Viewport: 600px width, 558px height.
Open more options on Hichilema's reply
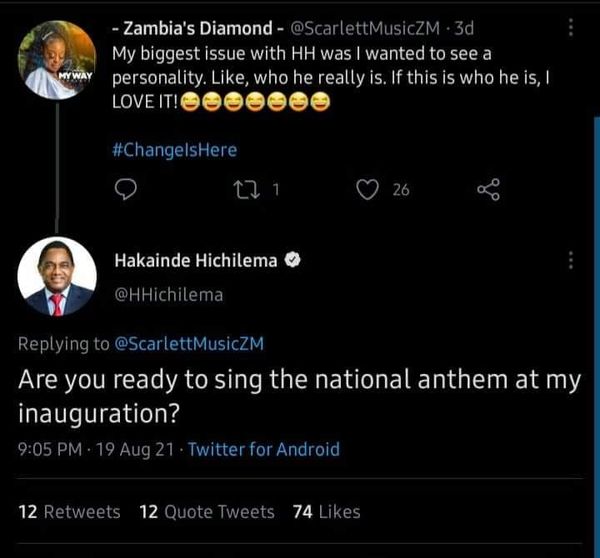click(571, 260)
